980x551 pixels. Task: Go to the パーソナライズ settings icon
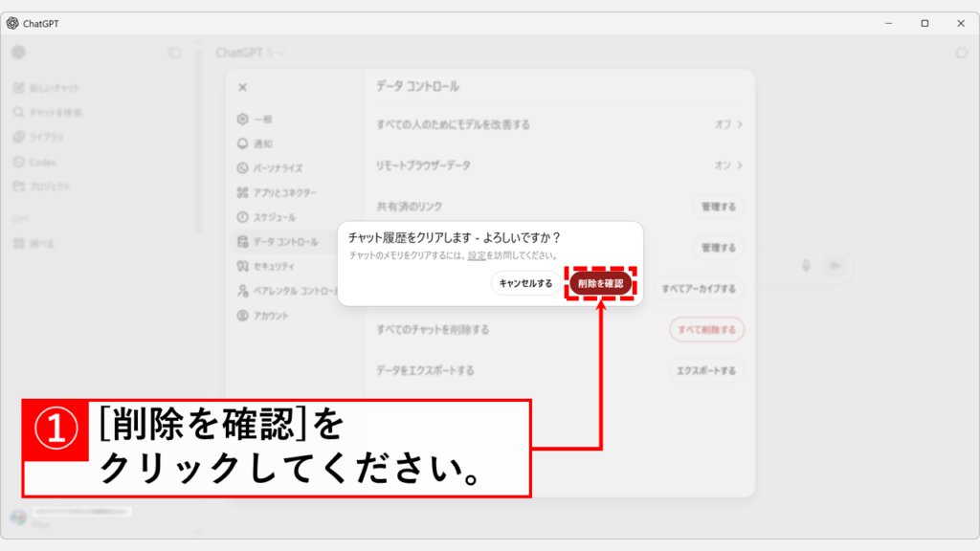click(242, 168)
